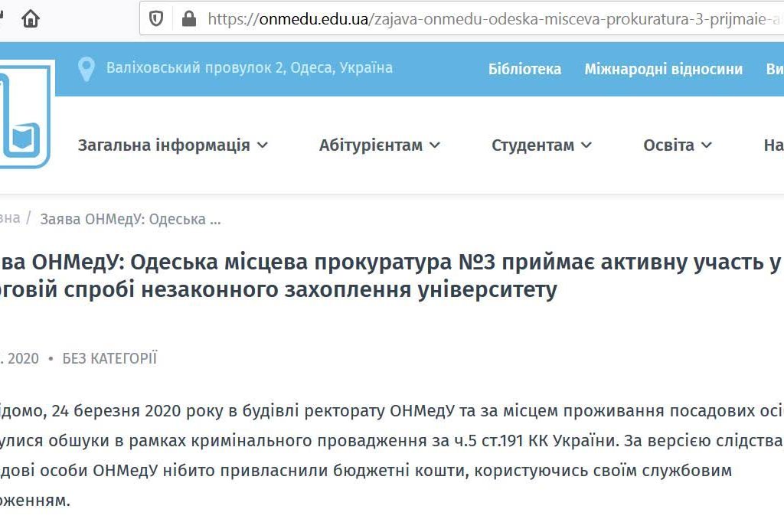Expand the chevron beside Освіта

tap(707, 145)
